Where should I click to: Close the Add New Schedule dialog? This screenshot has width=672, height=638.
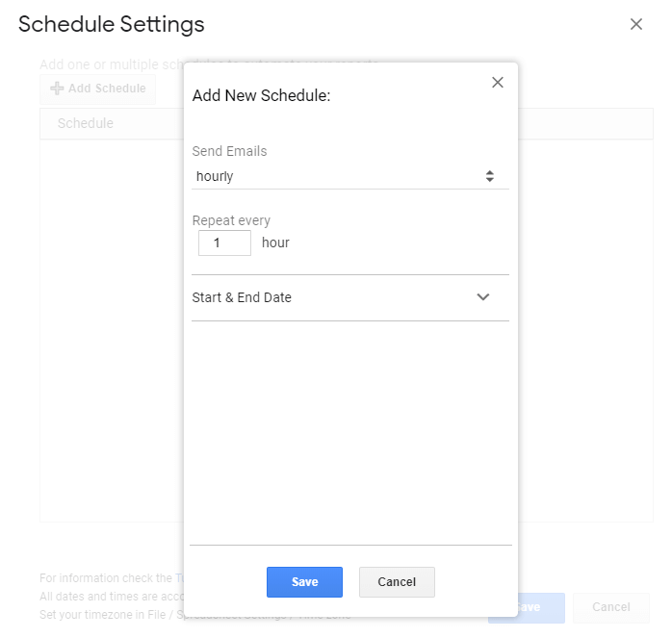[x=498, y=83]
